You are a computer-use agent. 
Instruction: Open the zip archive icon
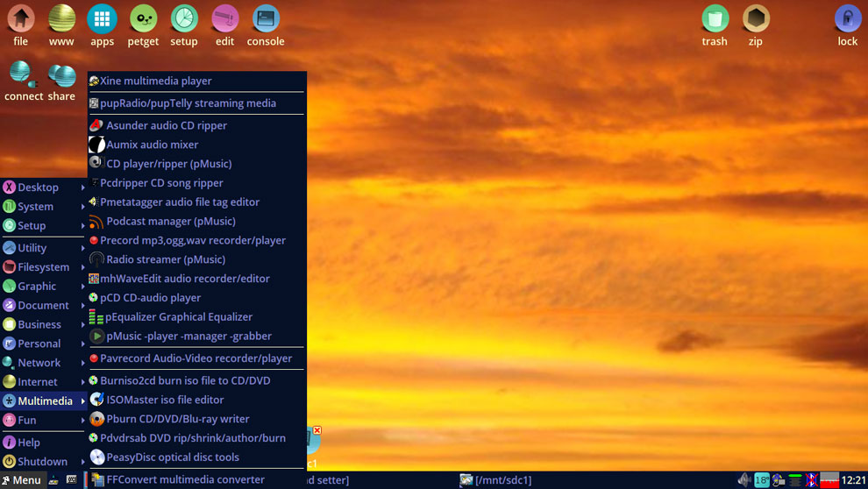point(756,25)
